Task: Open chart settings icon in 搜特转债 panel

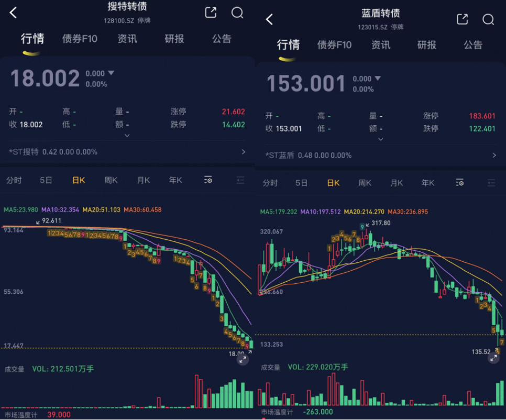Action: [x=208, y=180]
